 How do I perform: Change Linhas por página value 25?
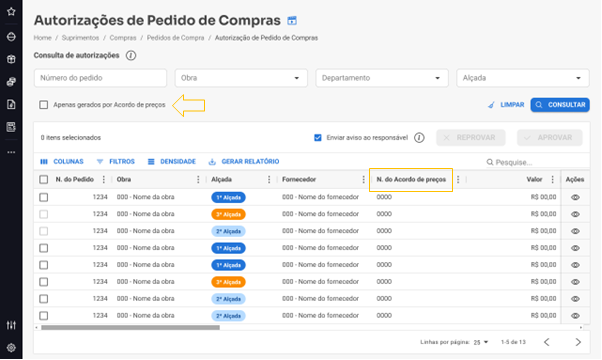(x=481, y=342)
